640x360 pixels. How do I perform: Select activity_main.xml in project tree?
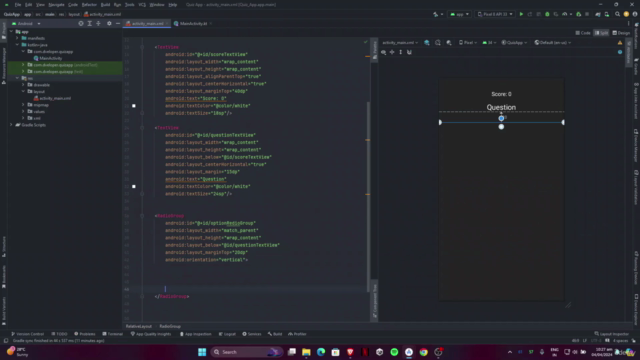point(52,98)
